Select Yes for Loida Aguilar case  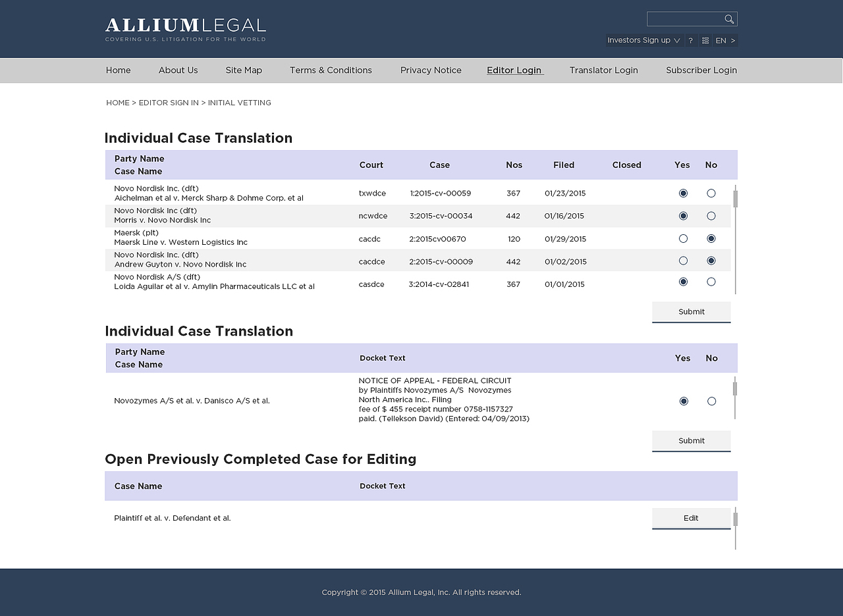(683, 282)
